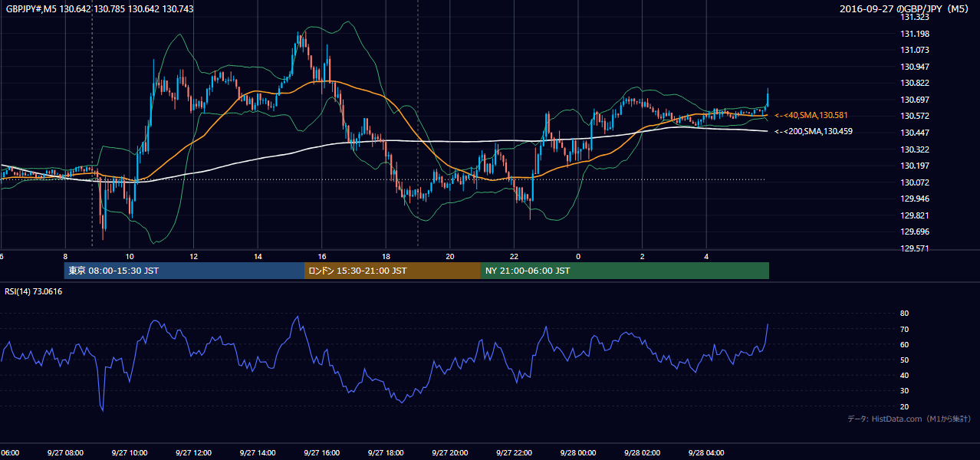Viewport: 980px width, 460px height.
Task: Click hour tick 12 under the price chart
Action: (x=193, y=257)
